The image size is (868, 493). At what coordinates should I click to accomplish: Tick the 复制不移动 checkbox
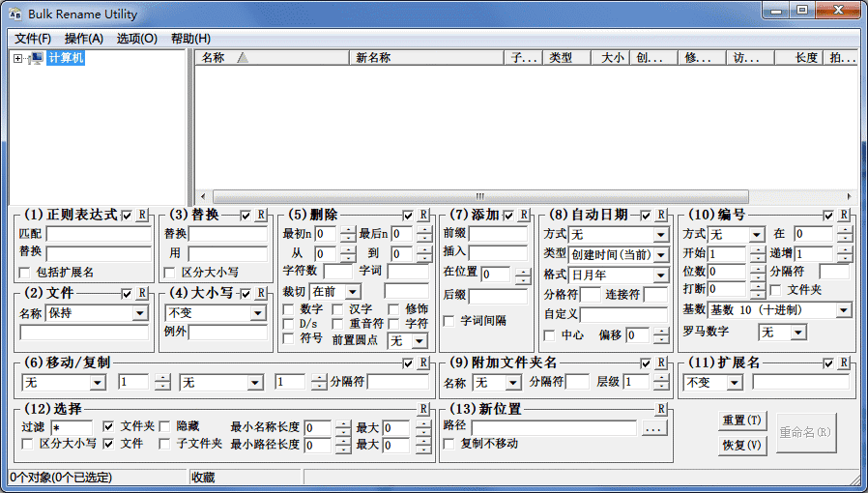[449, 444]
